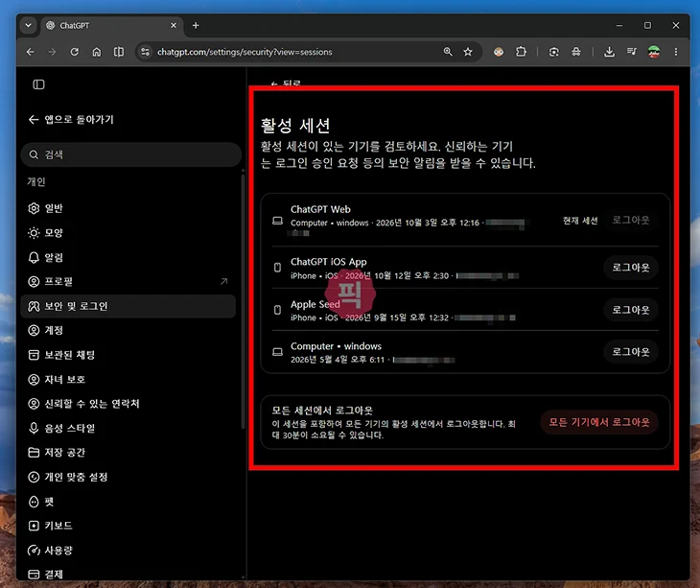Open 사용량 settings
The height and width of the screenshot is (588, 700).
pyautogui.click(x=128, y=550)
